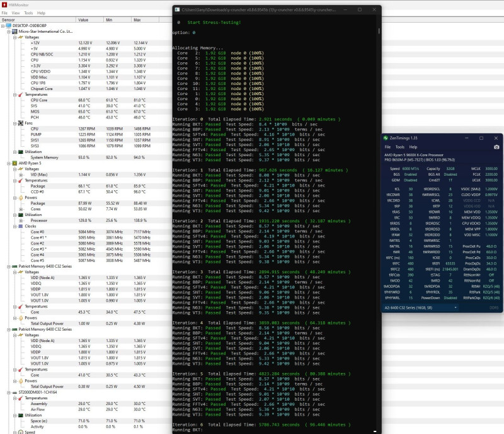
Task: Expand the VID (Max) voltage entry
Action: pyautogui.click(x=21, y=174)
